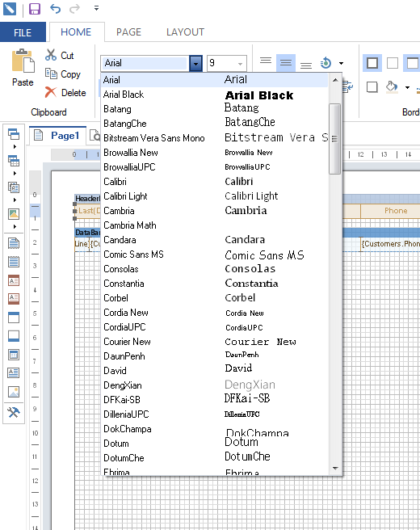Choose Batang from the font list
The width and height of the screenshot is (420, 530).
coord(214,109)
